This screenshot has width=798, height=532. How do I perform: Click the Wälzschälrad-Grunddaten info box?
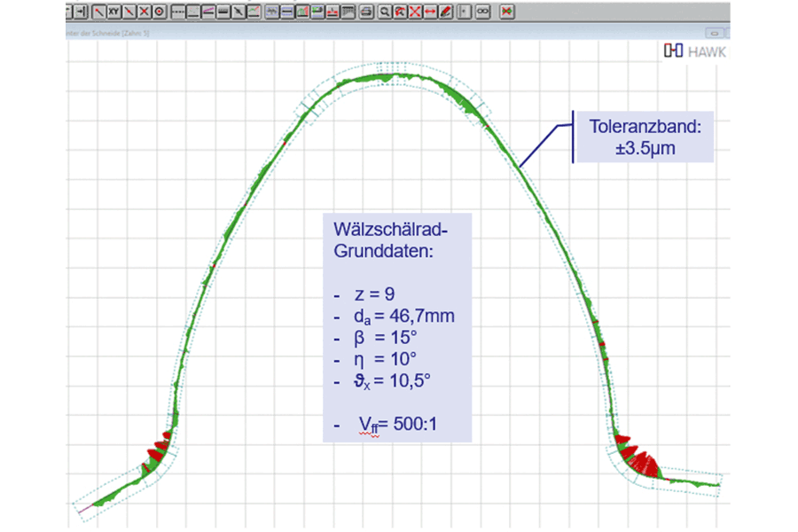tap(396, 329)
